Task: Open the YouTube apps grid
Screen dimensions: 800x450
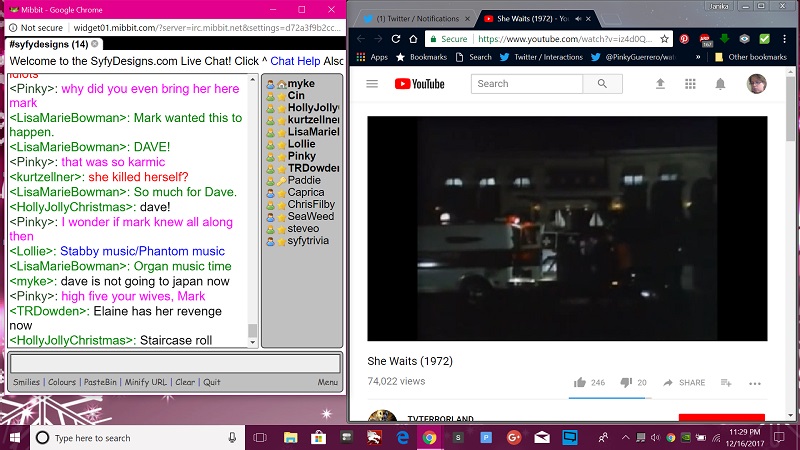Action: pos(690,84)
